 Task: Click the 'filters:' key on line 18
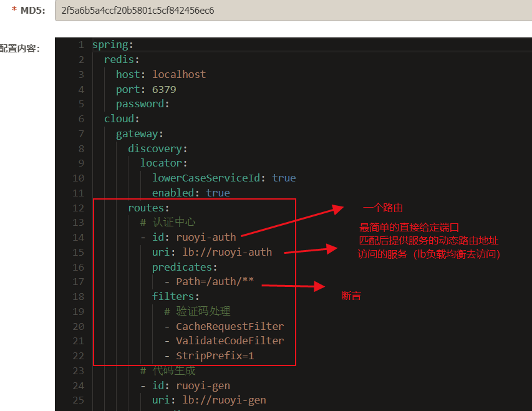(x=175, y=297)
